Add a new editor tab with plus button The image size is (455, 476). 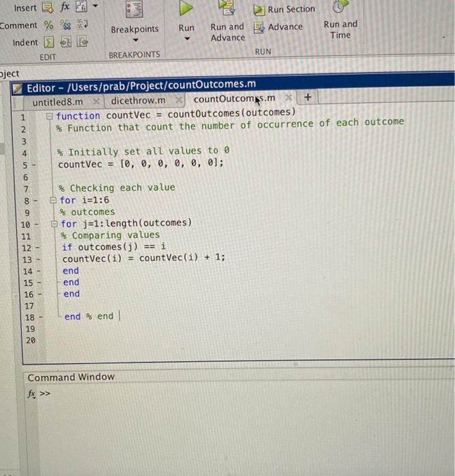pyautogui.click(x=307, y=97)
